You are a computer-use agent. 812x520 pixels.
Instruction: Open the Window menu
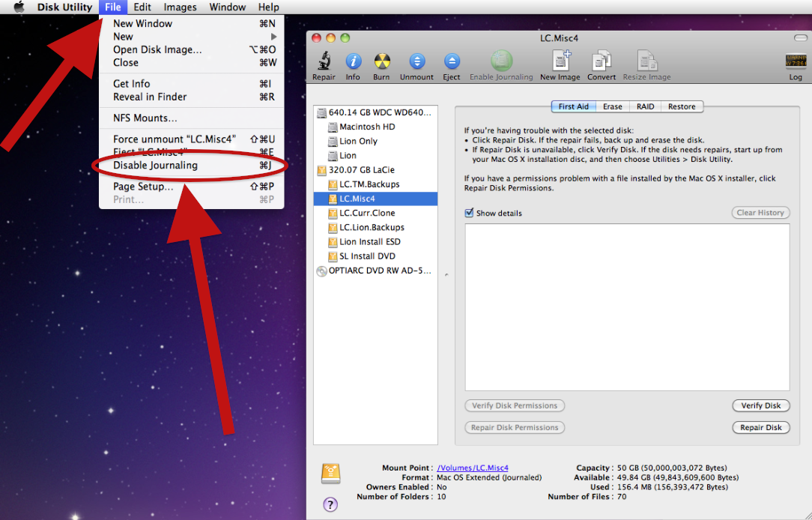(x=227, y=7)
